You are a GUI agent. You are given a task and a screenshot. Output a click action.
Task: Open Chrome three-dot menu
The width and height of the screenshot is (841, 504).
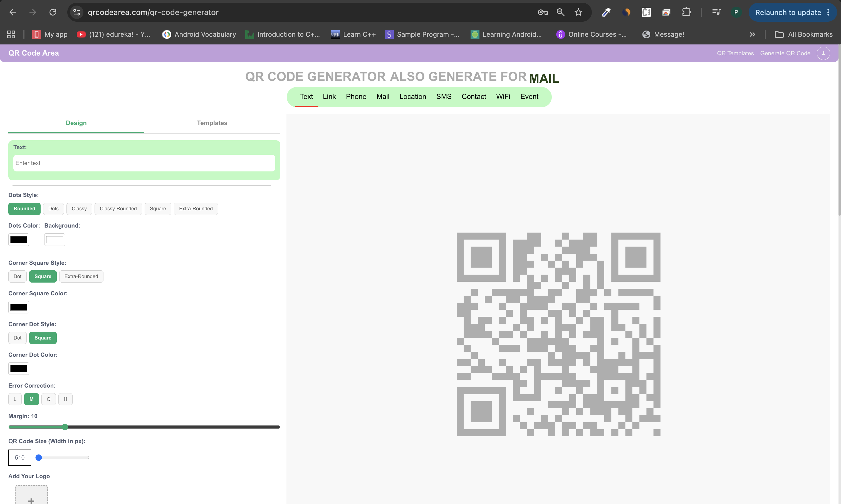828,12
